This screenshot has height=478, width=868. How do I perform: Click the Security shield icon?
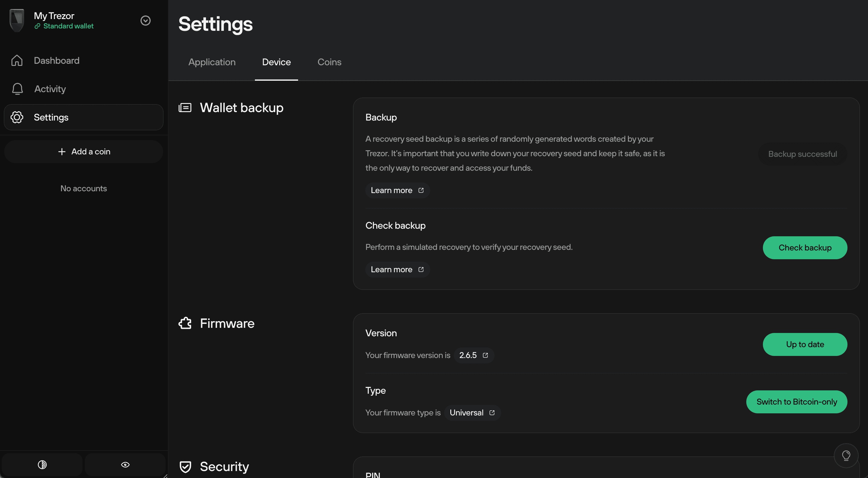pyautogui.click(x=185, y=467)
